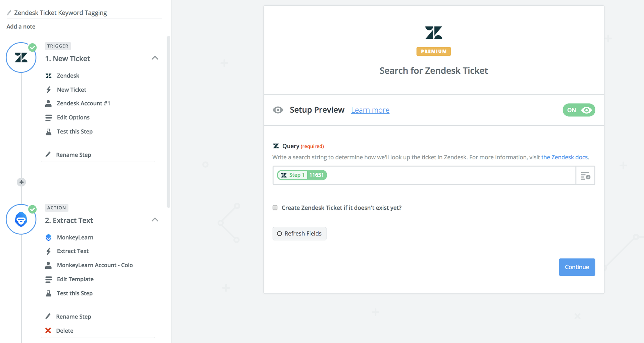
Task: Collapse the New Ticket trigger step
Action: coord(155,58)
